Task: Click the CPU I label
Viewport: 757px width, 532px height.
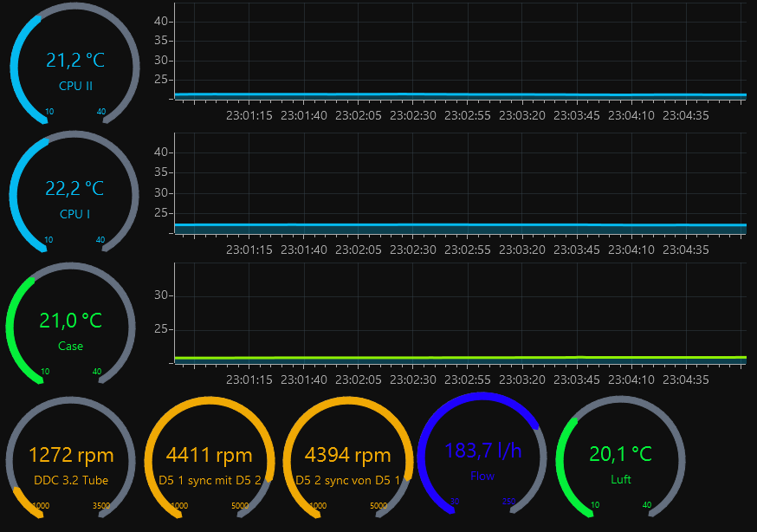Action: (74, 214)
